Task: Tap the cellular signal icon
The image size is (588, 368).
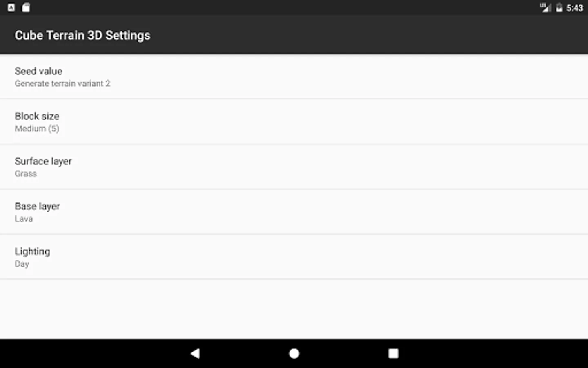Action: click(x=545, y=8)
